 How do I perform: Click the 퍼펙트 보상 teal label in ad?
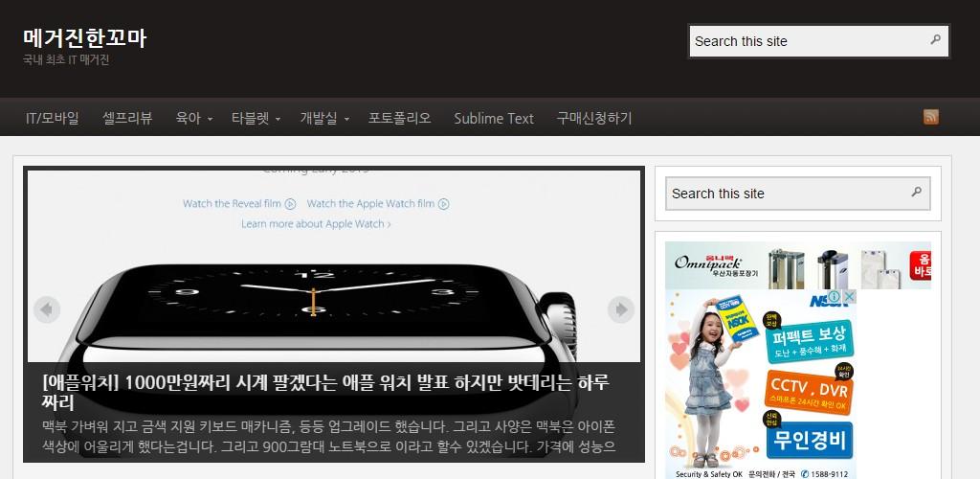[809, 339]
